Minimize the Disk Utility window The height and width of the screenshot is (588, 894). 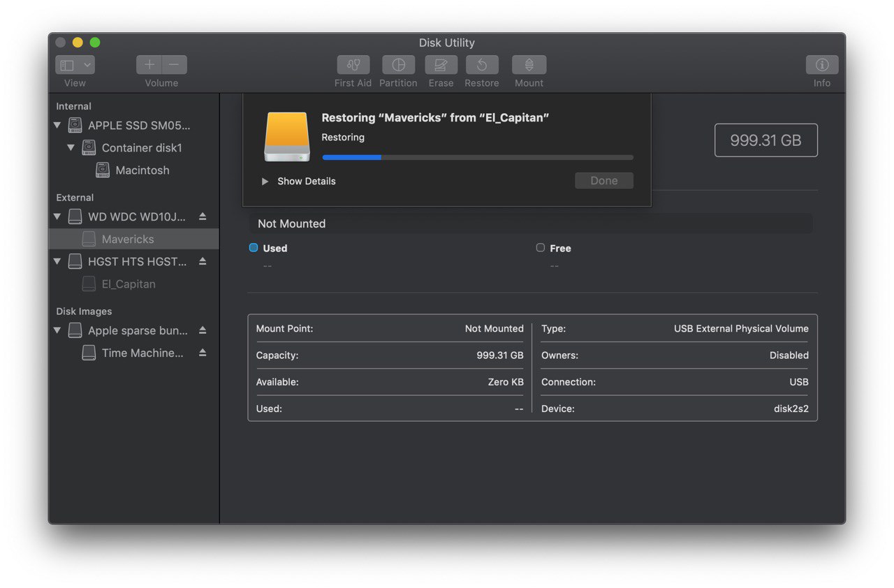[78, 43]
